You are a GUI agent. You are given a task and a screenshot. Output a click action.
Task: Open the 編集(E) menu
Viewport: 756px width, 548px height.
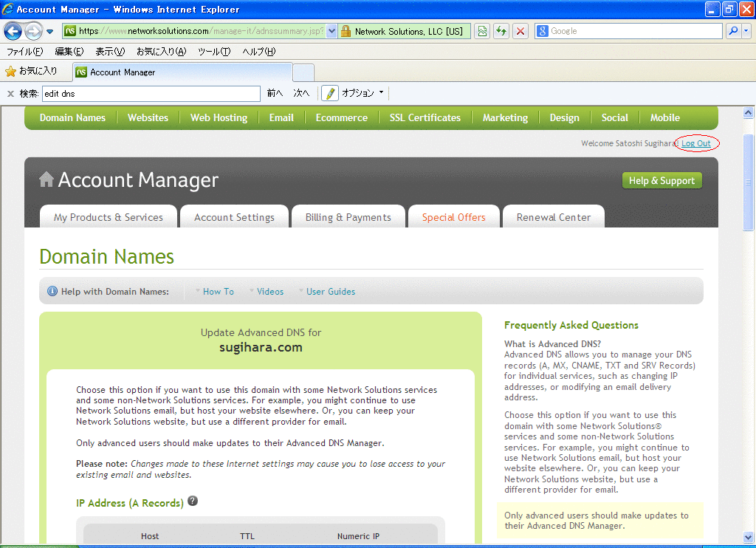(69, 52)
